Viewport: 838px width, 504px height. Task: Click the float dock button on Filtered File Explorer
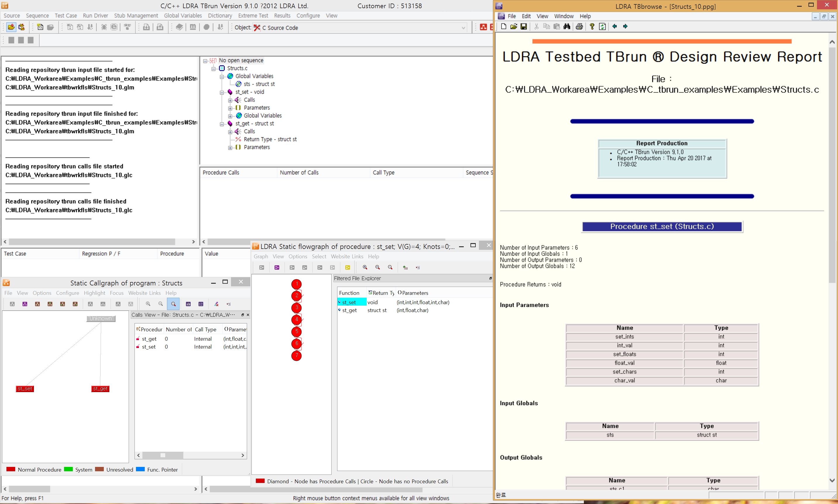[x=490, y=278]
